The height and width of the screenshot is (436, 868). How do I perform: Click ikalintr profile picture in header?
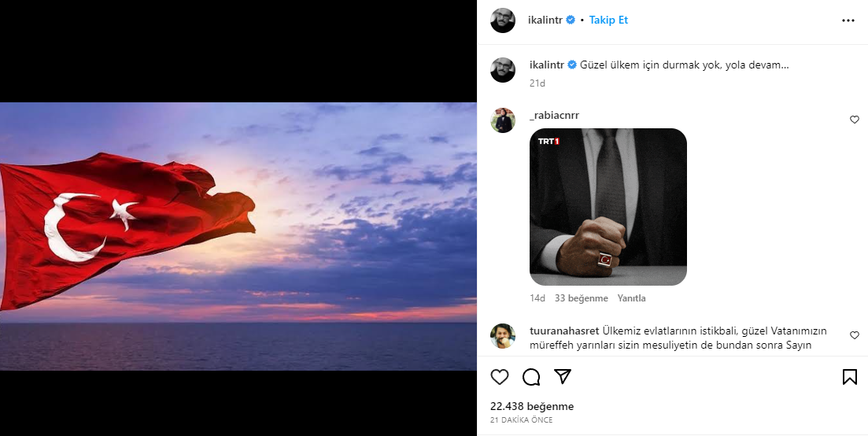click(503, 20)
